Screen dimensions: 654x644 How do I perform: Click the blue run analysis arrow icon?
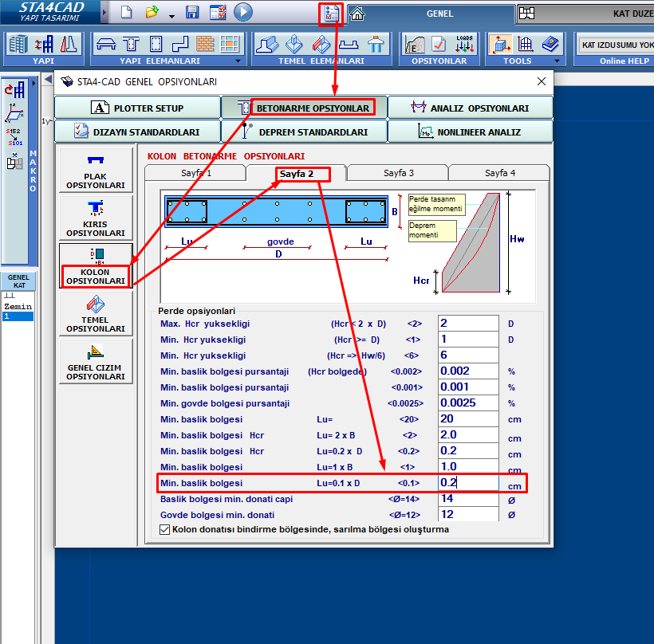[243, 12]
